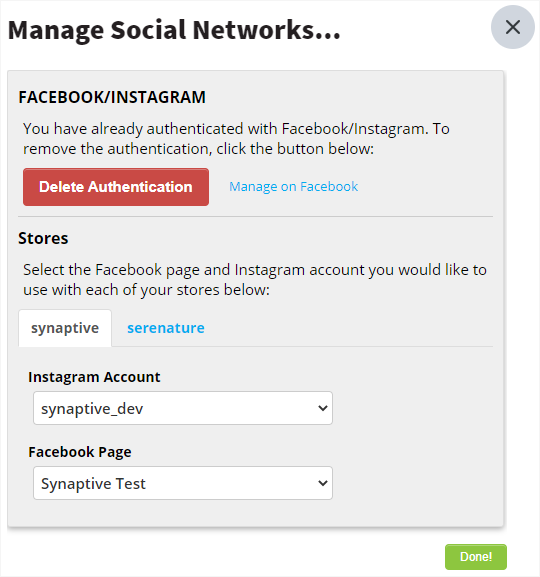540x577 pixels.
Task: Click the Select the Facebook page instruction text
Action: 255,280
